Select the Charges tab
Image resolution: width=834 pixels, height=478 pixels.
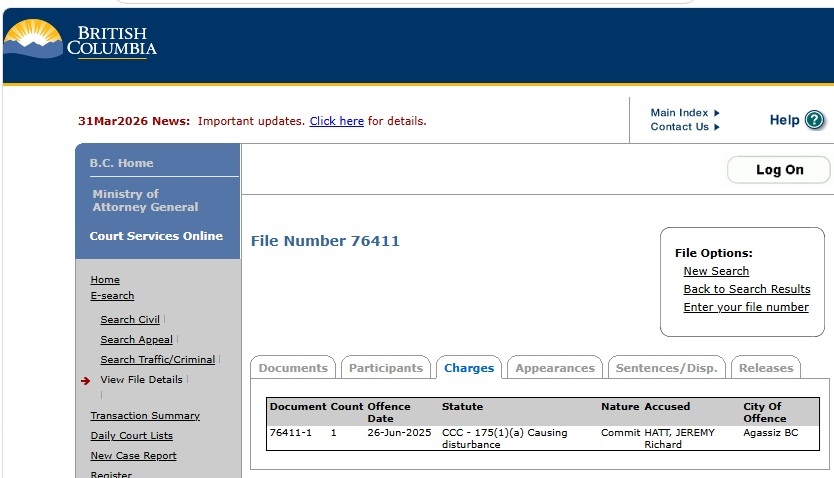tap(469, 367)
